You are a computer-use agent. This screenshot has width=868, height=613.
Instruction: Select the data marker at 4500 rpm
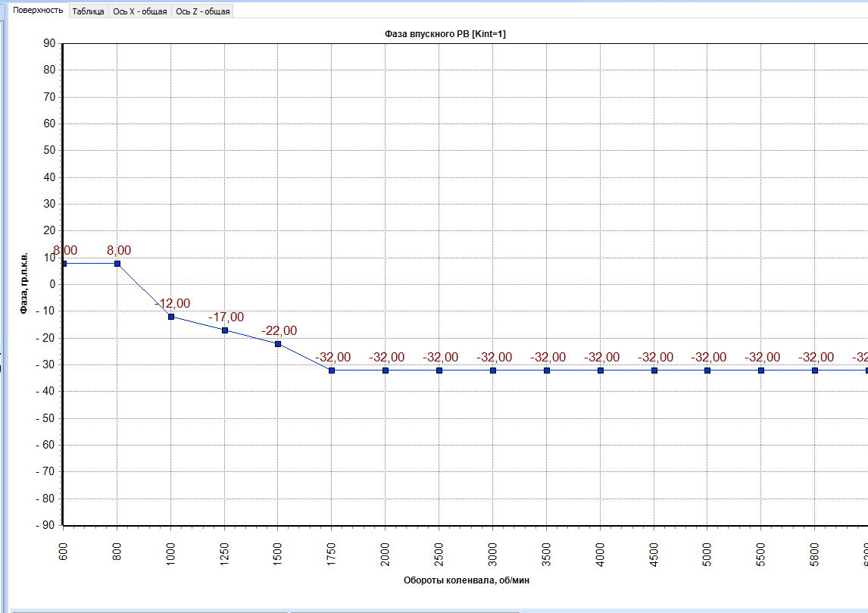(x=654, y=371)
